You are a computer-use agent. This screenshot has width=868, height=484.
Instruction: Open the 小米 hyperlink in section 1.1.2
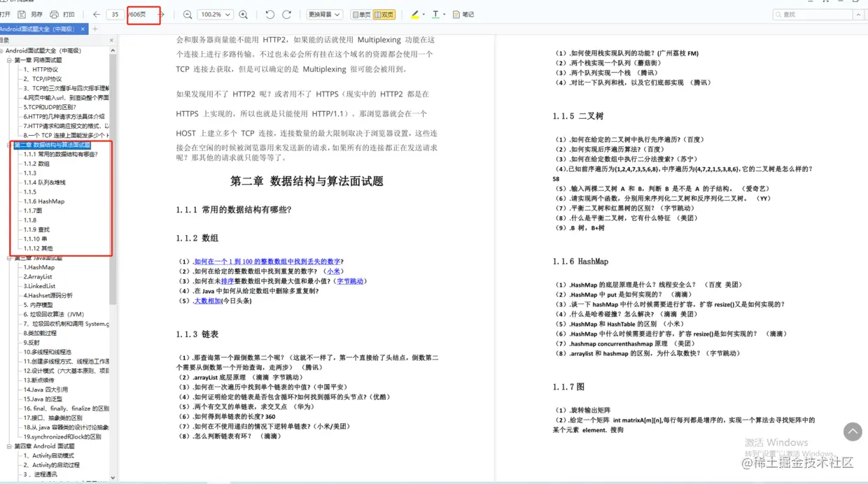335,271
